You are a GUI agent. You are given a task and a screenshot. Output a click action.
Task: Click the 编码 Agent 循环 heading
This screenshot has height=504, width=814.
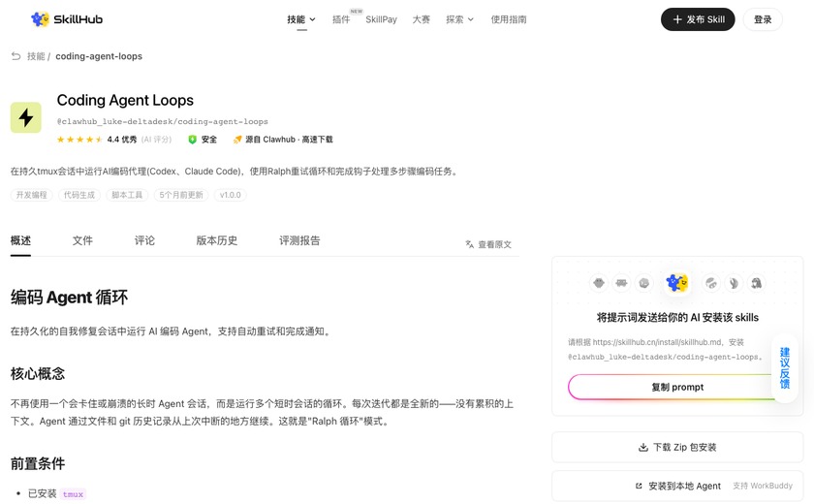[x=69, y=297]
